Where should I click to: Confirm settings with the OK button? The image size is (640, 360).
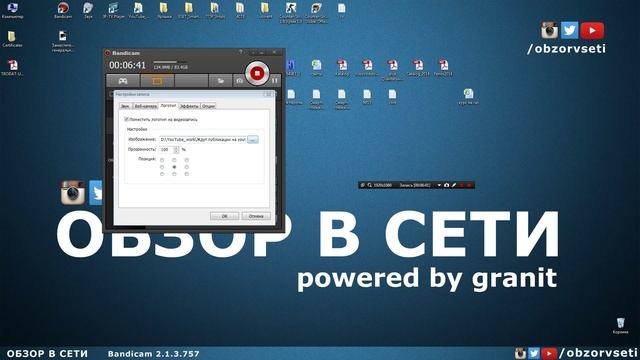pos(224,216)
